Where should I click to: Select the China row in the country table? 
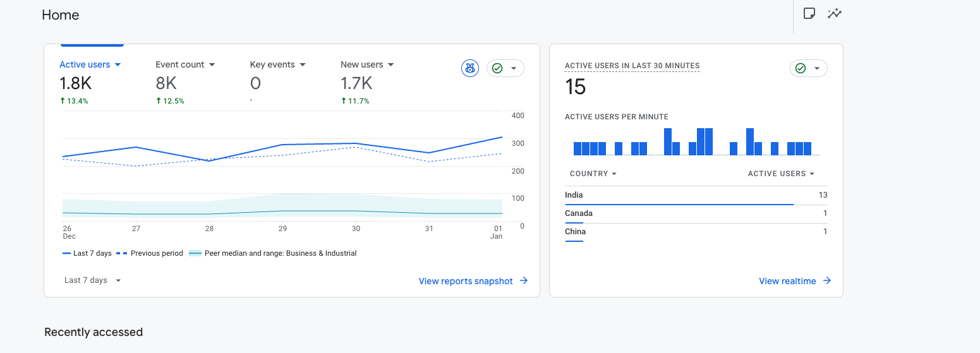[696, 232]
